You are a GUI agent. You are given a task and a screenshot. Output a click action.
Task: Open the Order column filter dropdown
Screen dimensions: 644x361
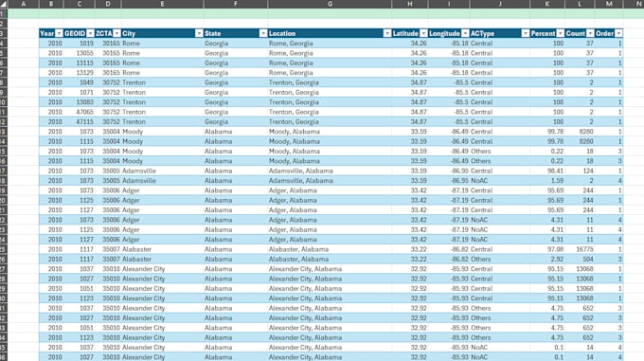coord(618,34)
